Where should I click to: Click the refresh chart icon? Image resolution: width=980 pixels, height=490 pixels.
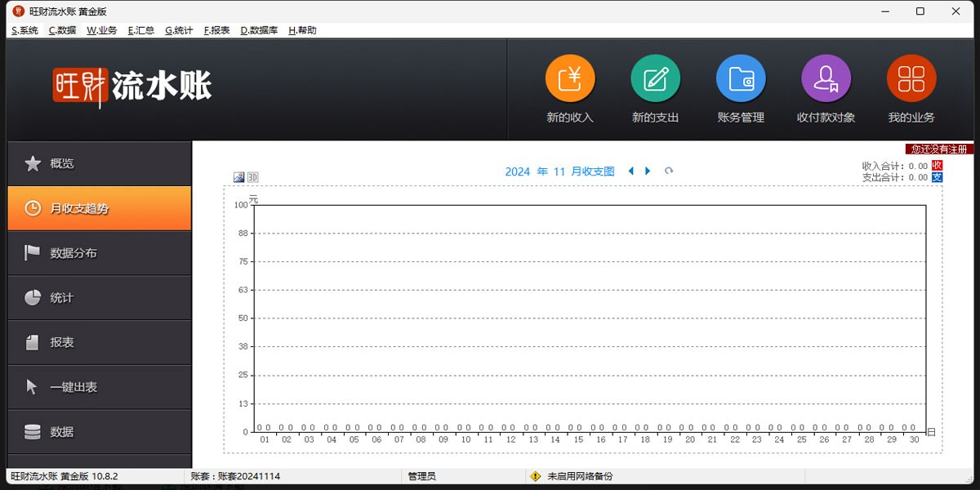click(669, 171)
